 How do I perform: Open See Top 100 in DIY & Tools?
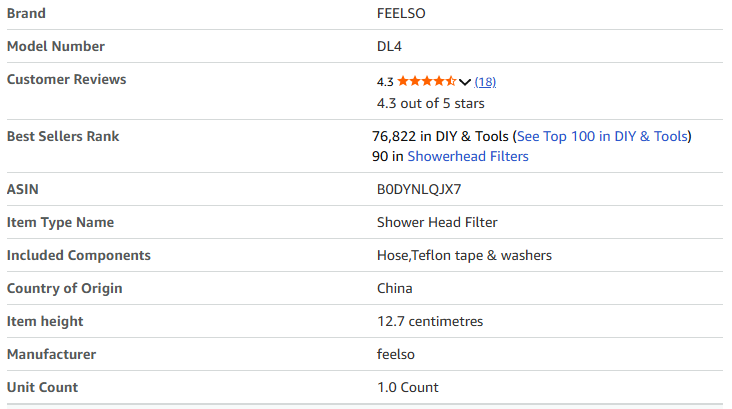[x=602, y=136]
